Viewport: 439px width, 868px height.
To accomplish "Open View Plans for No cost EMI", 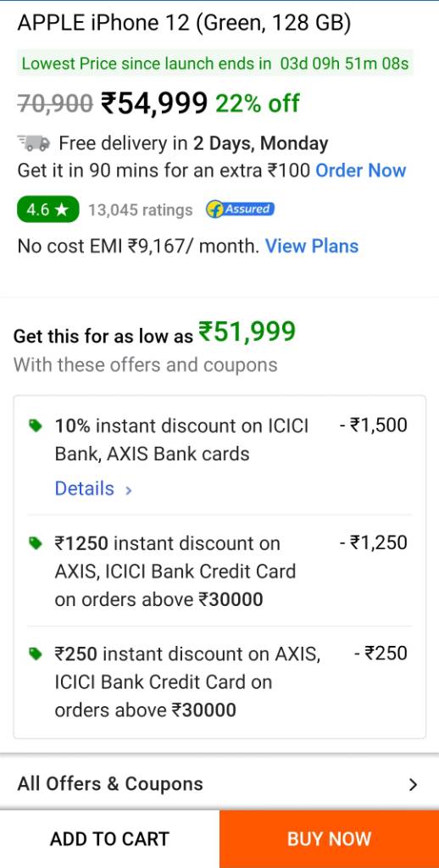I will point(312,246).
